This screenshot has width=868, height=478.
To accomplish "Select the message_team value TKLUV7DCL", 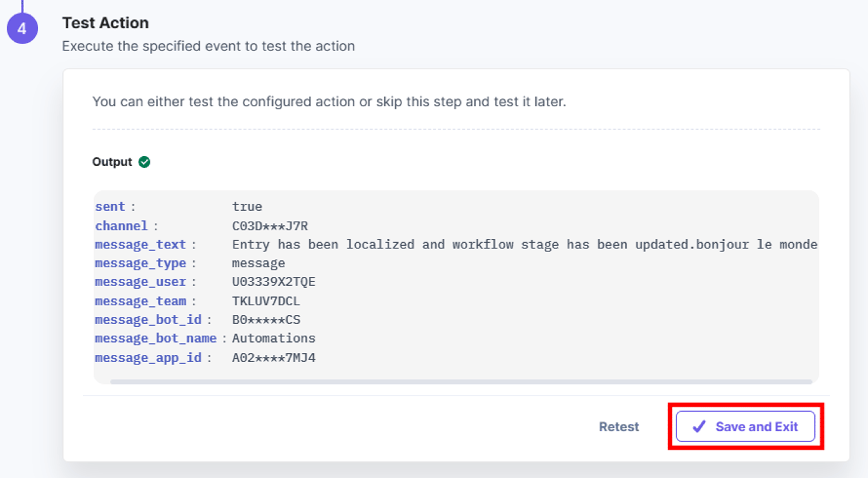I will (x=266, y=301).
